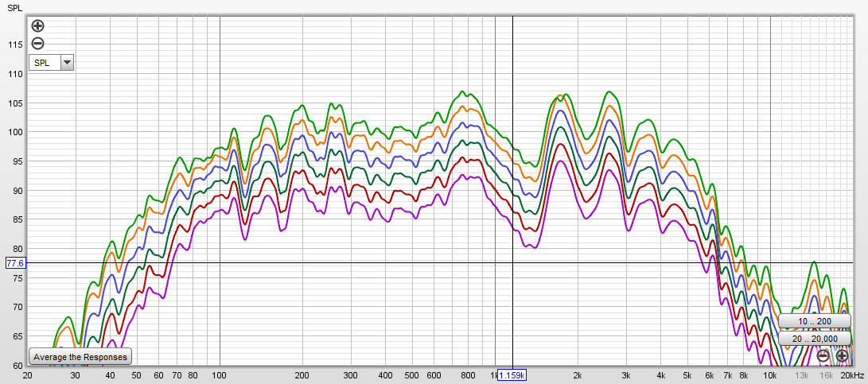Image resolution: width=868 pixels, height=384 pixels.
Task: Set frequency range to 20 .. 20,000
Action: pos(815,339)
